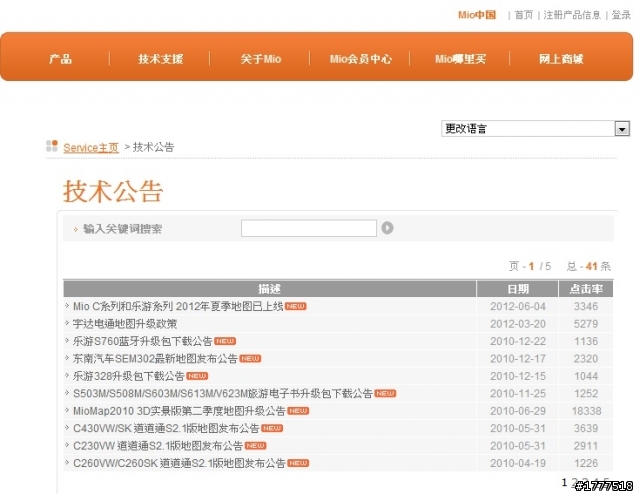The width and height of the screenshot is (640, 494).
Task: Click NEW badge on S503M/S508M row
Action: 385,393
